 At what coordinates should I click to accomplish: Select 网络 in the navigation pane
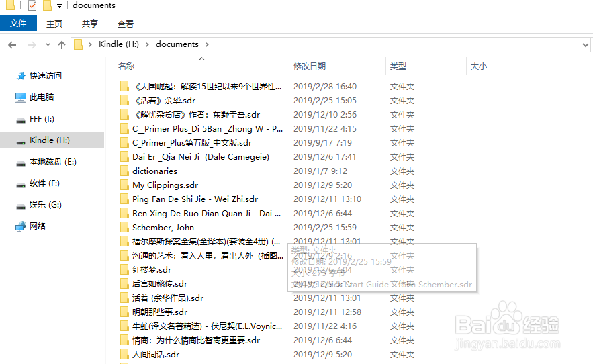(38, 226)
